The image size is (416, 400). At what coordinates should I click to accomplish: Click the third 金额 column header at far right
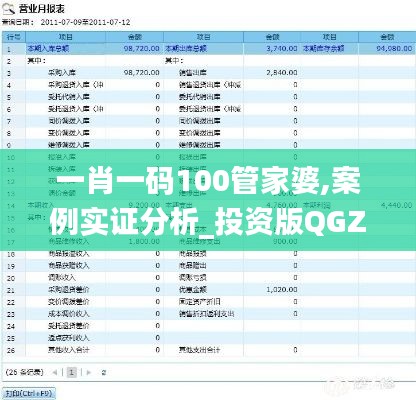(387, 37)
